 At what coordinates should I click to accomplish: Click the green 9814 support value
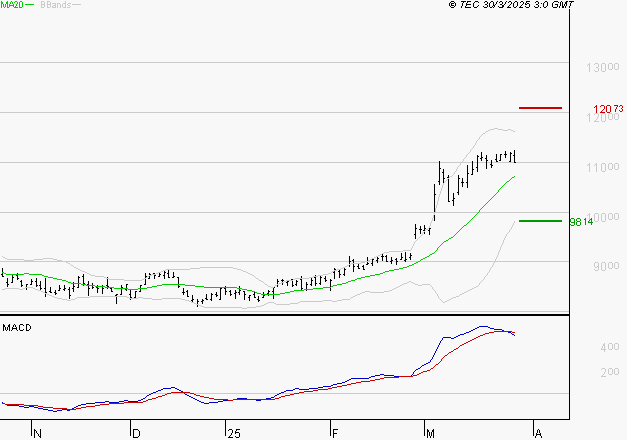(581, 222)
